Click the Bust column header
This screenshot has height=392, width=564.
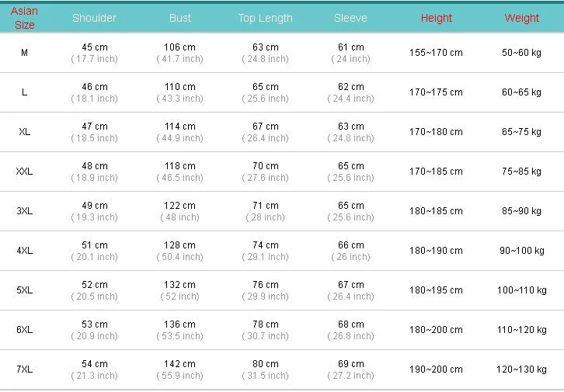pos(180,18)
